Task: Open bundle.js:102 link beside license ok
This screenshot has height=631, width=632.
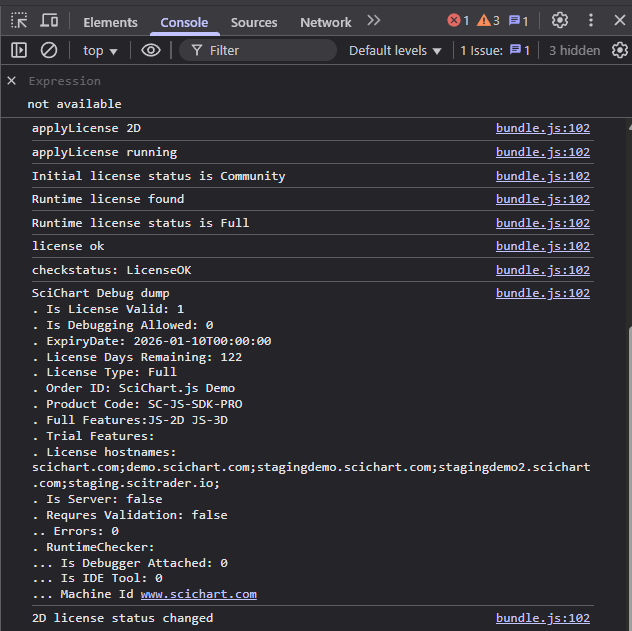Action: click(x=543, y=246)
